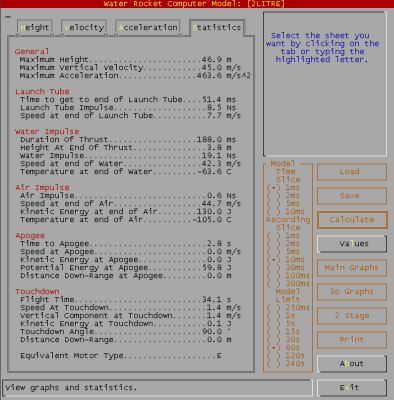Click the Calculate button
Image resolution: width=394 pixels, height=400 pixels.
tap(352, 220)
